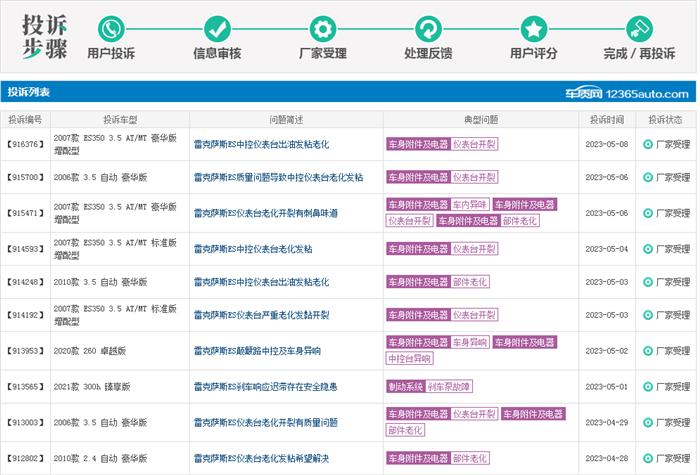Click status icon in row 914248

click(x=648, y=282)
